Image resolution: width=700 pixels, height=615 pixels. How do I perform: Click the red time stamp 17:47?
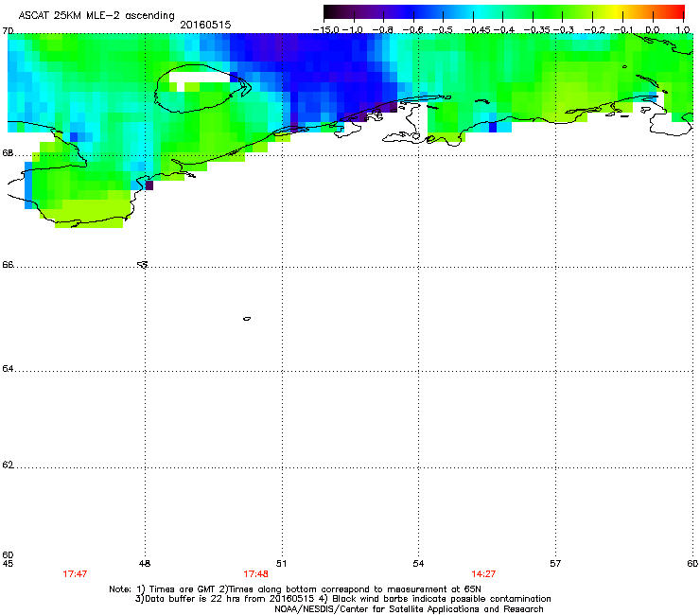click(x=75, y=574)
